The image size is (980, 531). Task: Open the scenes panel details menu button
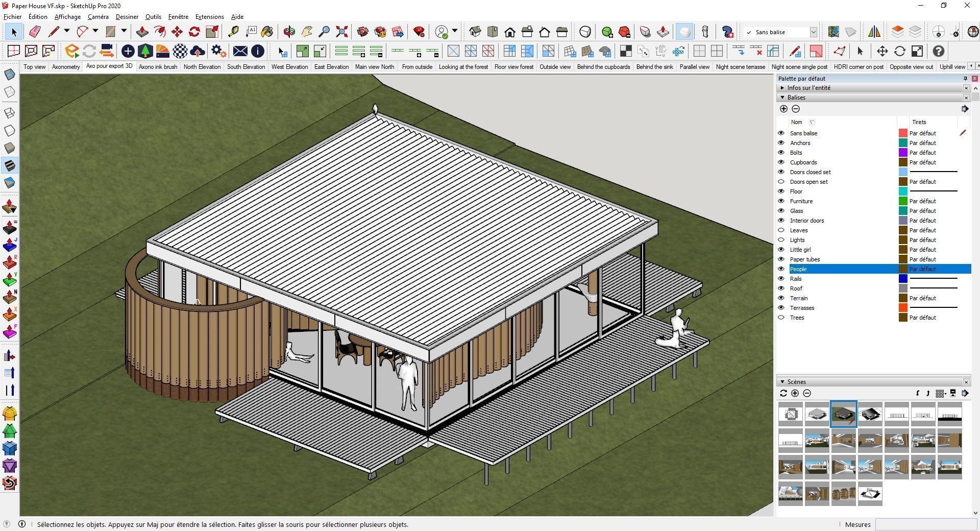click(964, 393)
